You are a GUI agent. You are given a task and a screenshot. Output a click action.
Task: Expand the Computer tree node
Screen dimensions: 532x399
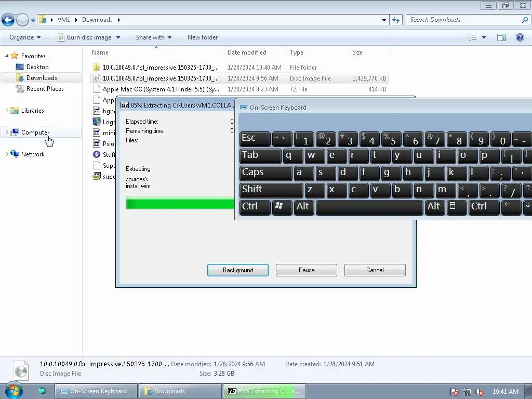click(x=7, y=132)
